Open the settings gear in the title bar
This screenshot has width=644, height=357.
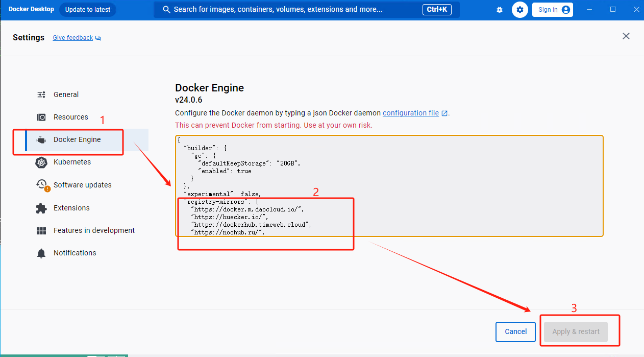coord(519,9)
